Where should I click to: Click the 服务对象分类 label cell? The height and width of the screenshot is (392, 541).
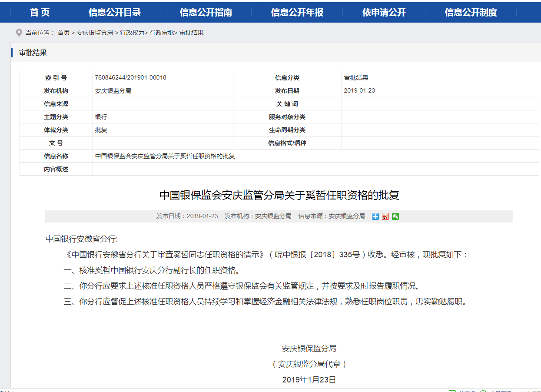tap(287, 117)
